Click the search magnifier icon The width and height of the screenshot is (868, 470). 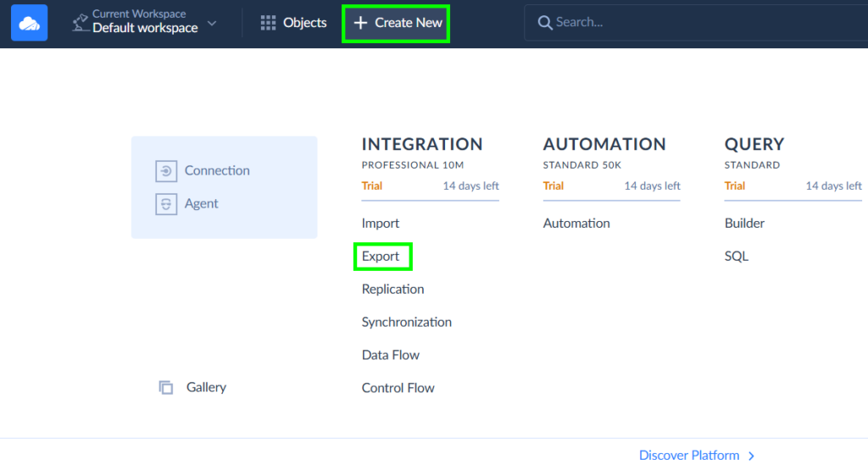[545, 23]
